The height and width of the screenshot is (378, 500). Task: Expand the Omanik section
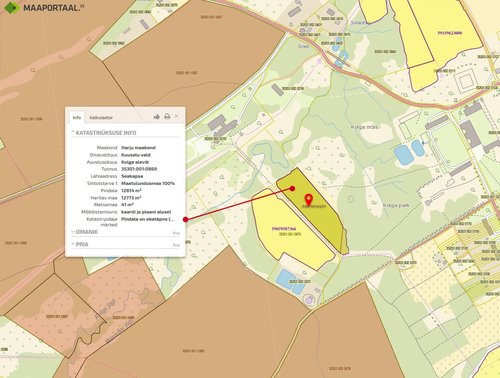[85, 232]
